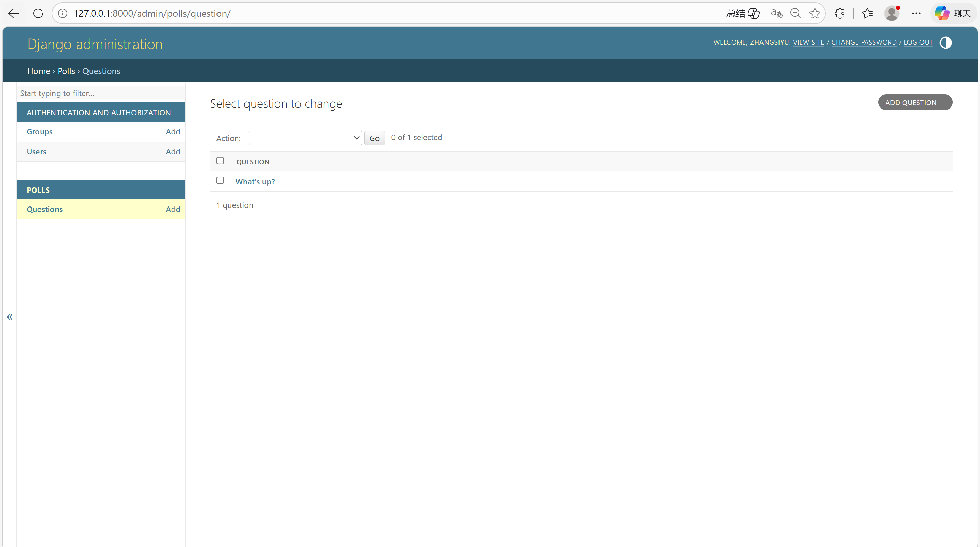Image resolution: width=980 pixels, height=547 pixels.
Task: Check the "What's up?" row checkbox
Action: [220, 180]
